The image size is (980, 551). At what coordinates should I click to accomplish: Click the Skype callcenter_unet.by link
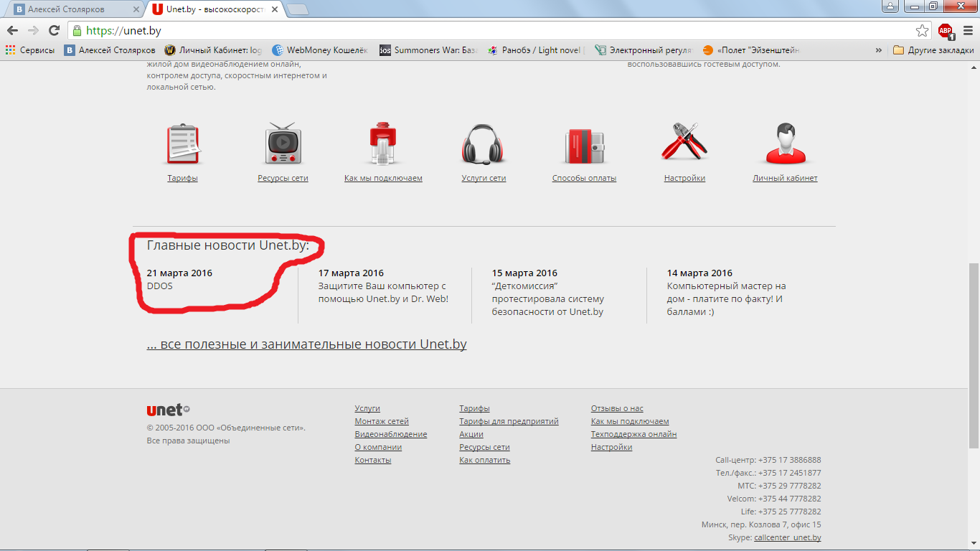click(x=788, y=537)
